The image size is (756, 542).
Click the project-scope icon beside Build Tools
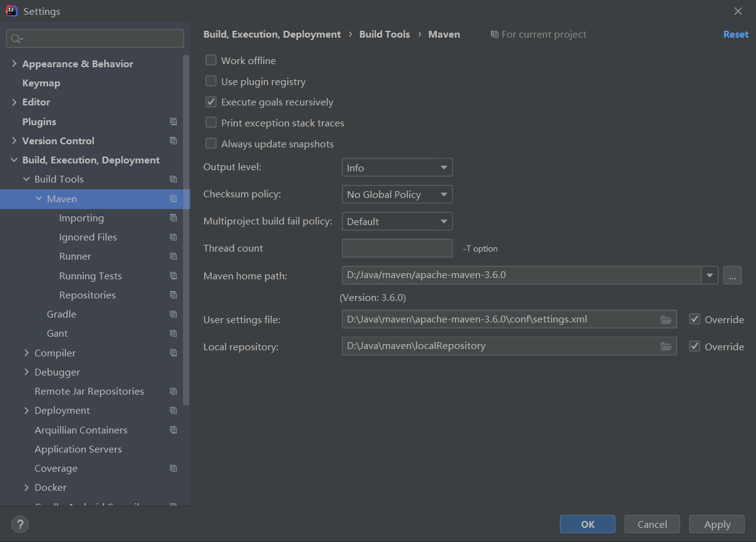pyautogui.click(x=174, y=179)
